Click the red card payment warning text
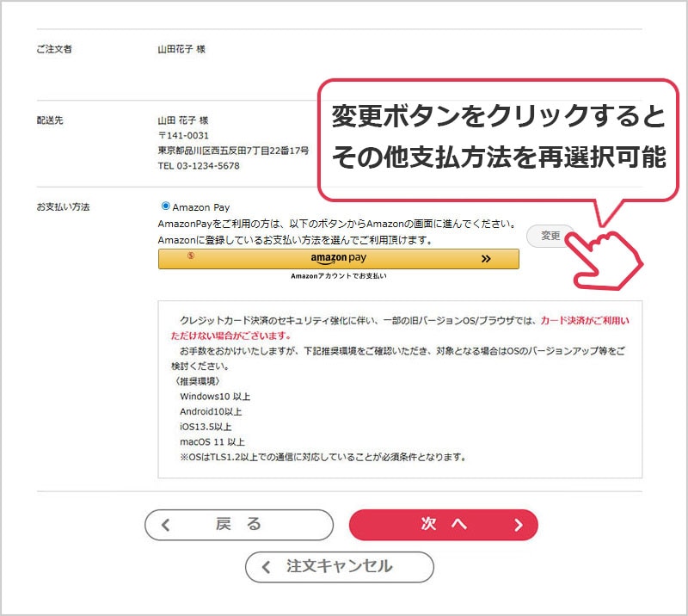Screen dimensions: 688x616 [x=584, y=321]
